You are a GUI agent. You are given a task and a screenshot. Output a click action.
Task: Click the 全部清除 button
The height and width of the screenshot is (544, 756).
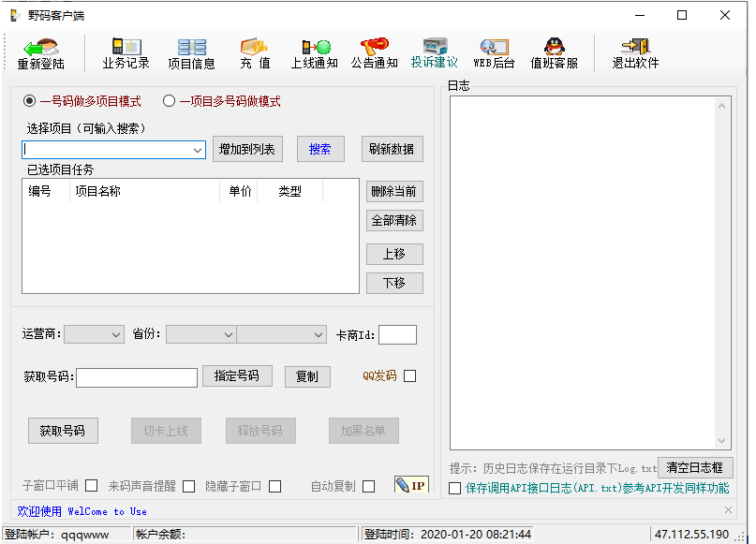394,221
